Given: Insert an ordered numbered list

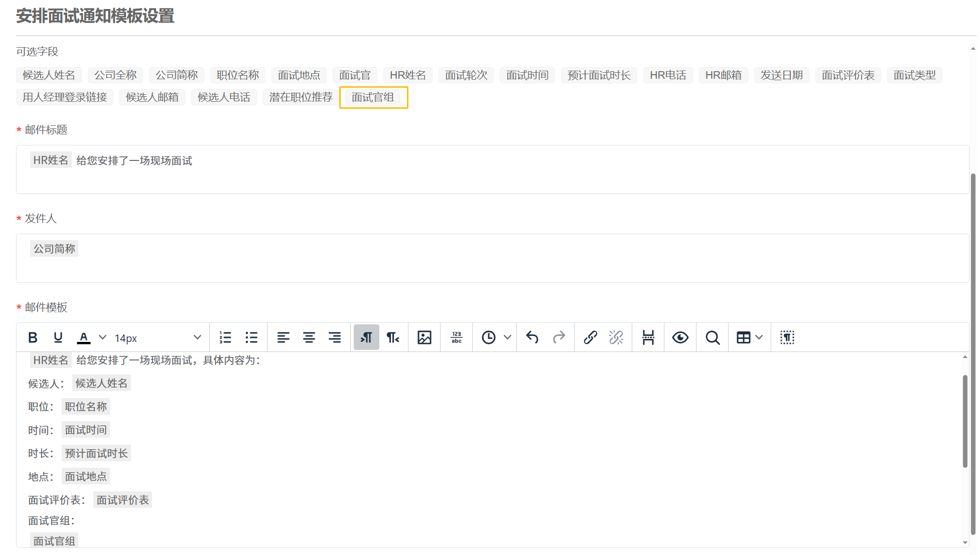Looking at the screenshot, I should [x=225, y=337].
